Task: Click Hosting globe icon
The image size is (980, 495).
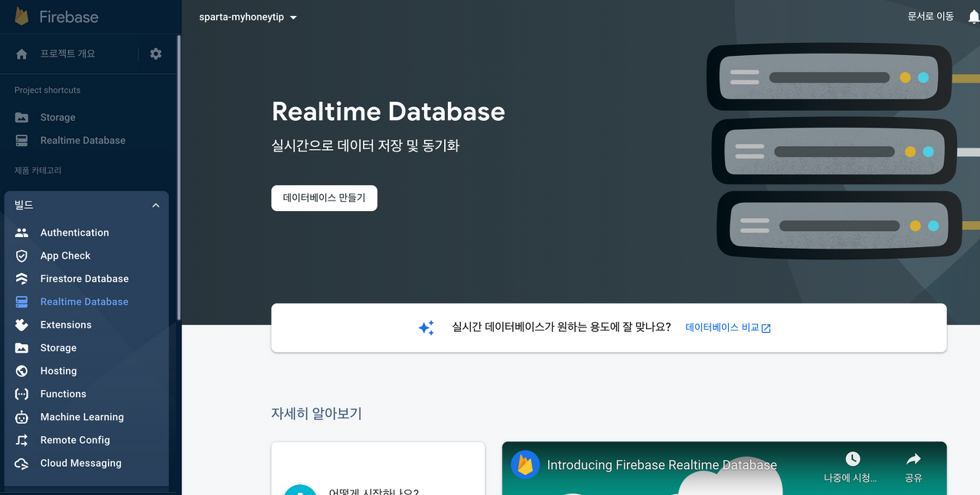Action: click(21, 370)
